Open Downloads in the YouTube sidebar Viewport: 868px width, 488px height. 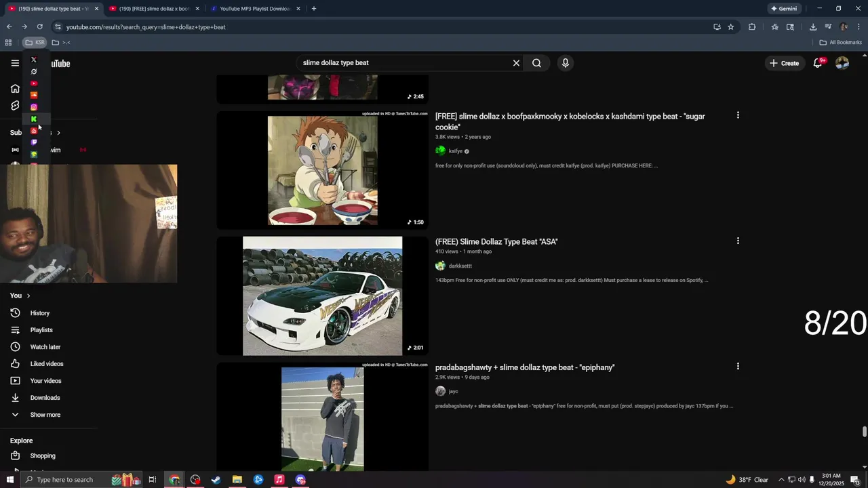click(45, 398)
